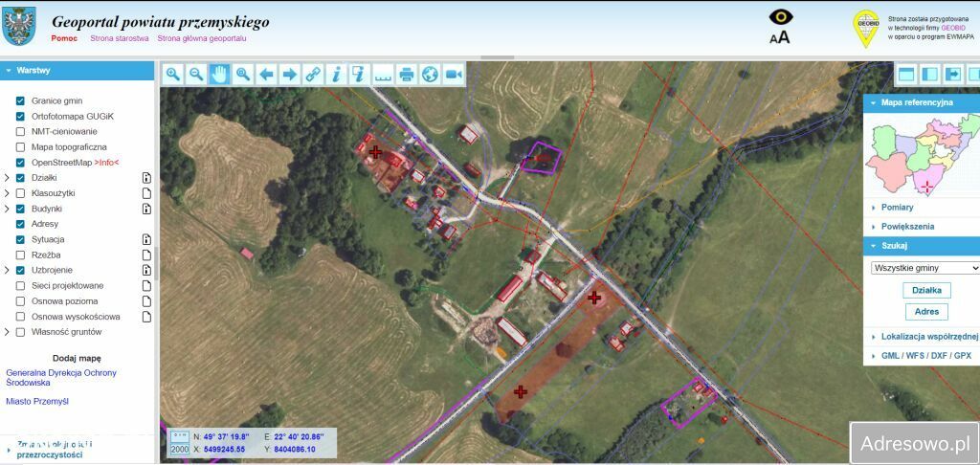This screenshot has width=980, height=465.
Task: Open the Wszystkie gminy dropdown
Action: coord(925,268)
